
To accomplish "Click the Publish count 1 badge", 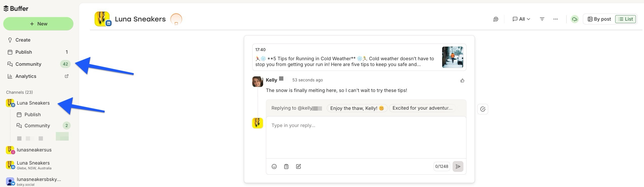I will 67,52.
